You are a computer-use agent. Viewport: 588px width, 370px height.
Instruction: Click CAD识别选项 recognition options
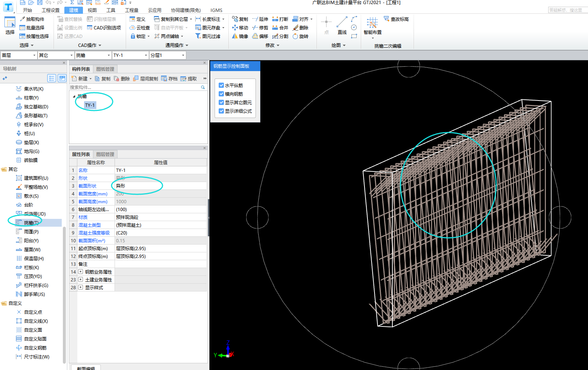pyautogui.click(x=104, y=28)
